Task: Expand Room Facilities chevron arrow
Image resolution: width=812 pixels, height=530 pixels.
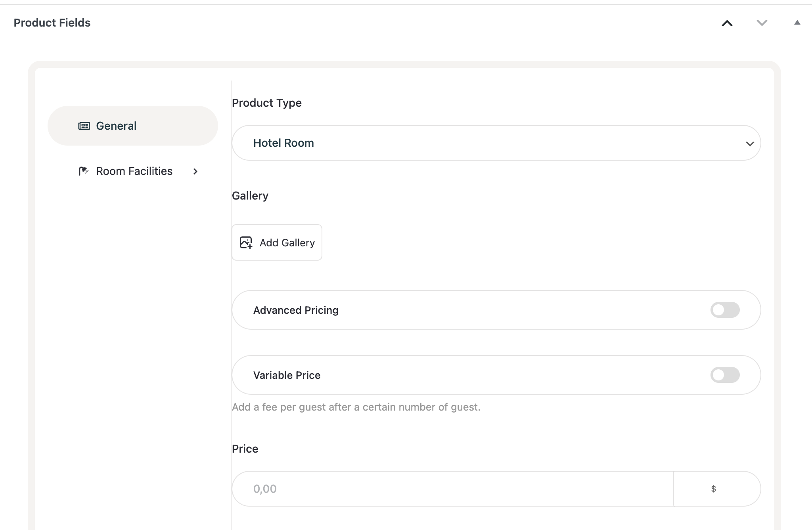Action: [195, 171]
